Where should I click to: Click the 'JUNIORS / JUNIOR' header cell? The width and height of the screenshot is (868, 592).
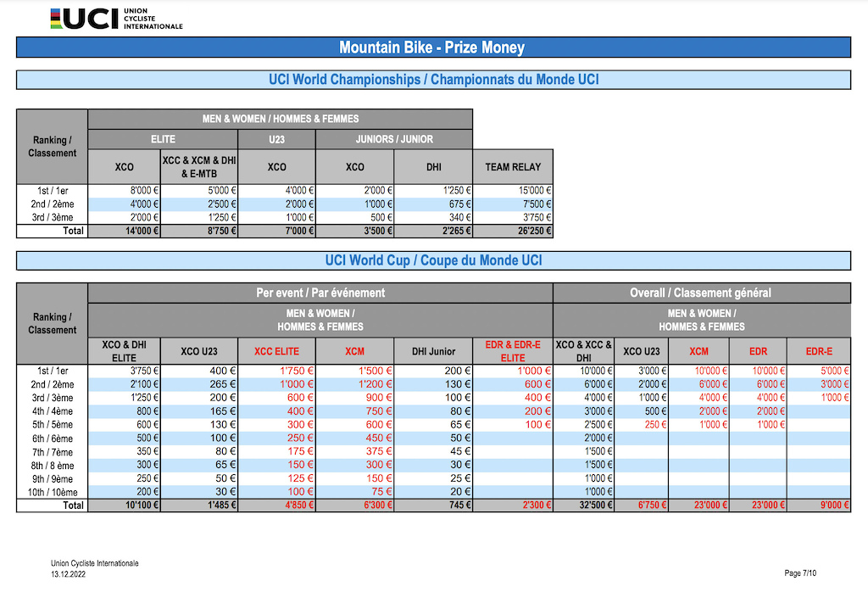point(394,140)
